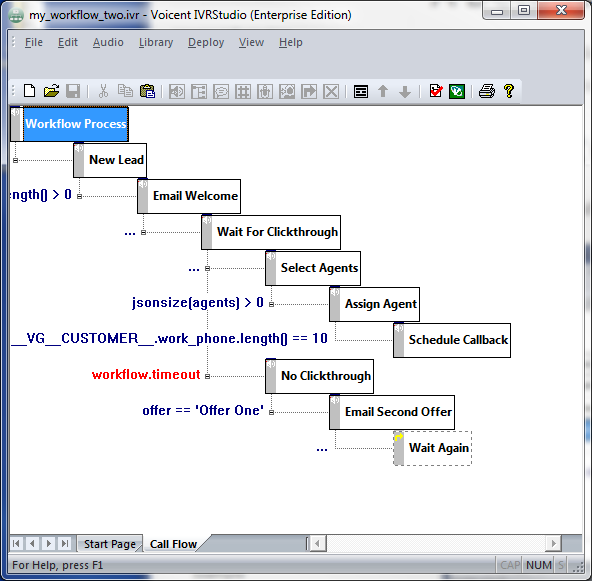
Task: Collapse branch leading to Select Agents
Action: 207,268
